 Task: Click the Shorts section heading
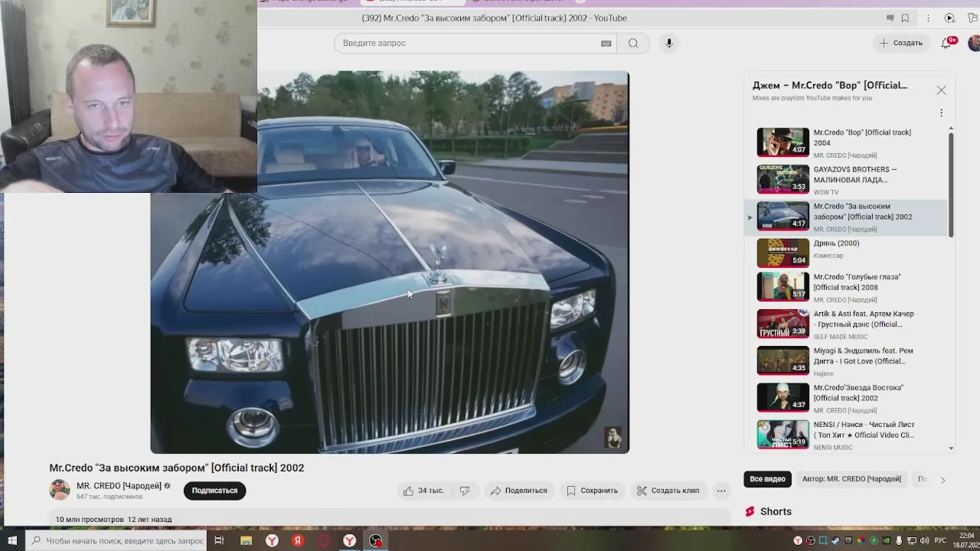[776, 511]
